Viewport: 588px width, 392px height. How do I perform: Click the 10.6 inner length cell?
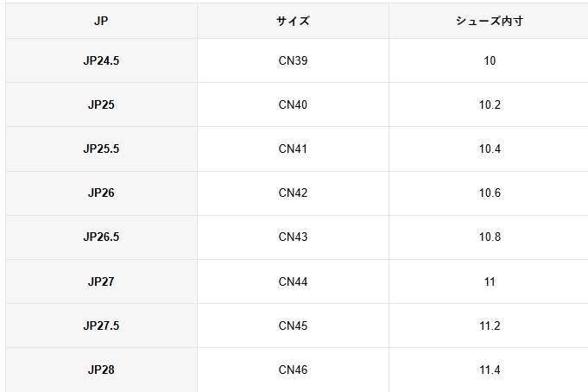[490, 193]
